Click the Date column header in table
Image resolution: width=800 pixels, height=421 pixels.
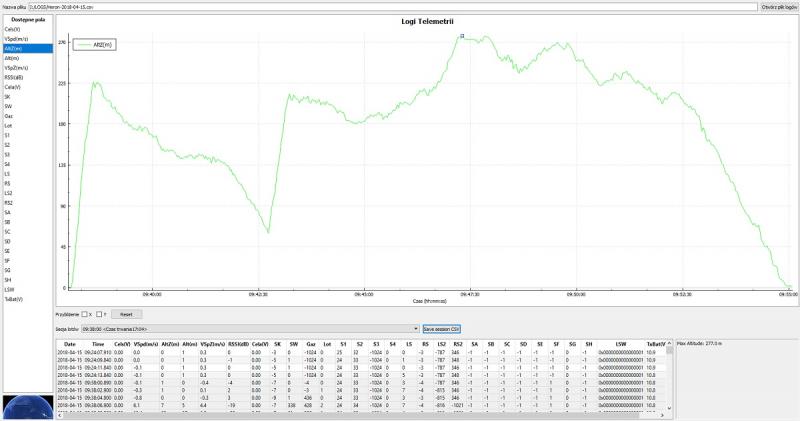coord(69,343)
